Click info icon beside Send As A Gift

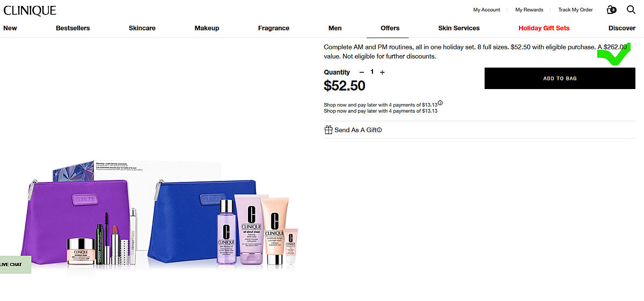click(379, 130)
